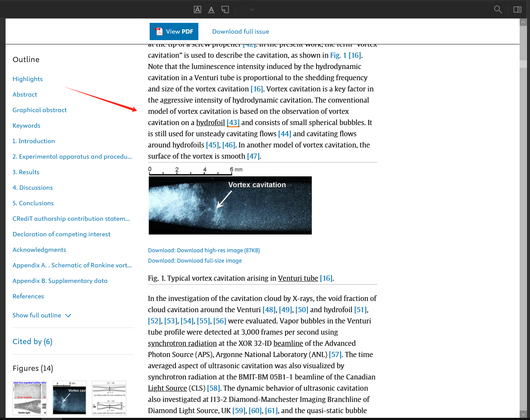
Task: Open citation [49] reference
Action: [x=285, y=310]
